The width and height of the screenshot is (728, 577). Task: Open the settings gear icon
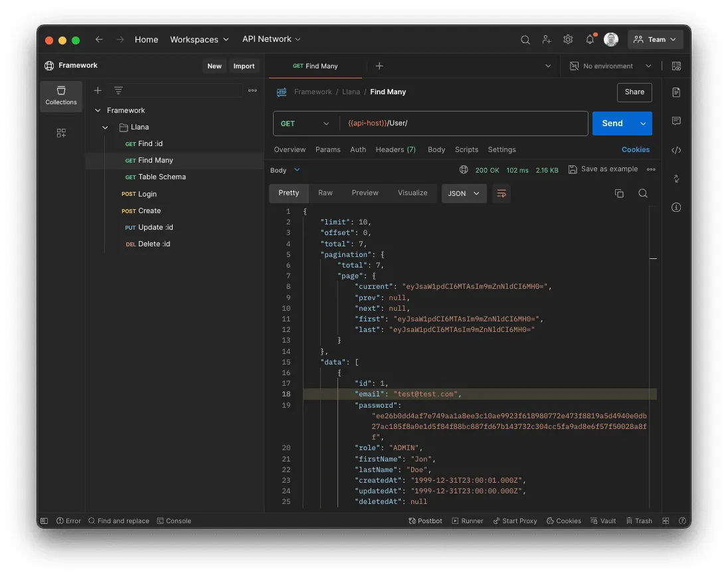click(x=568, y=40)
